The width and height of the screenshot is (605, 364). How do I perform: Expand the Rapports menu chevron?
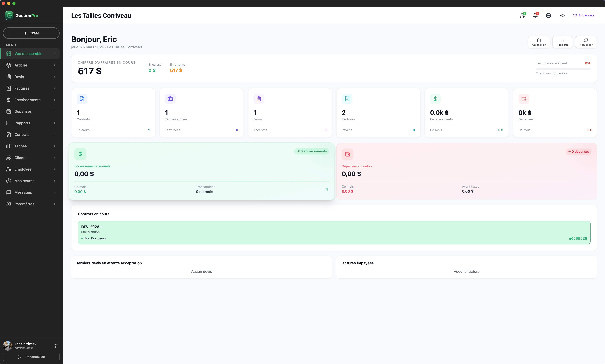(54, 123)
